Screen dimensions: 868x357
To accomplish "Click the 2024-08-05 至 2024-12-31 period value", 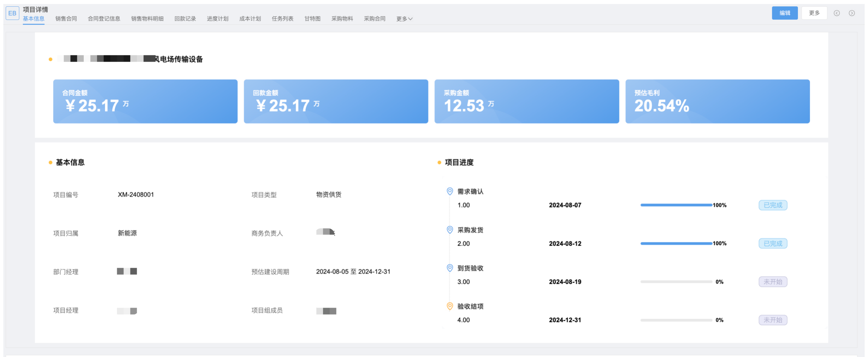I will tap(353, 272).
